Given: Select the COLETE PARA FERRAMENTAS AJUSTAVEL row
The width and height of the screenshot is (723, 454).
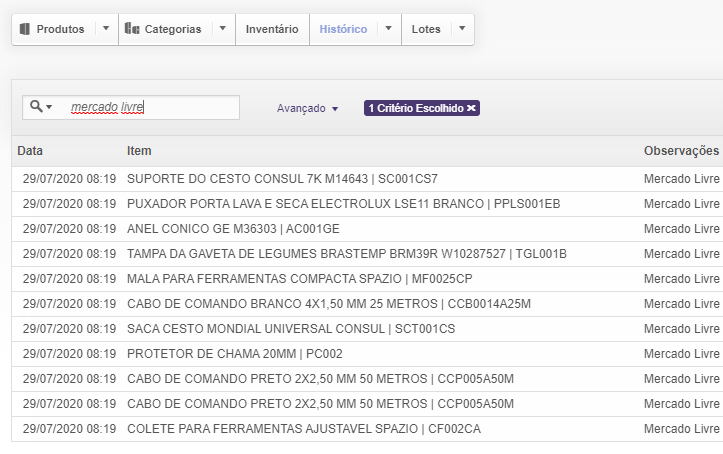Looking at the screenshot, I should (303, 429).
